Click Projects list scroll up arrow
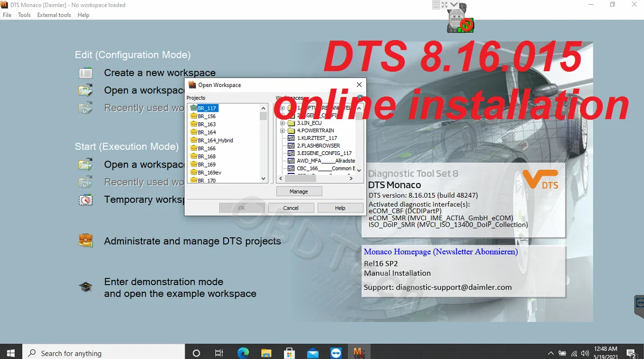 [x=263, y=108]
